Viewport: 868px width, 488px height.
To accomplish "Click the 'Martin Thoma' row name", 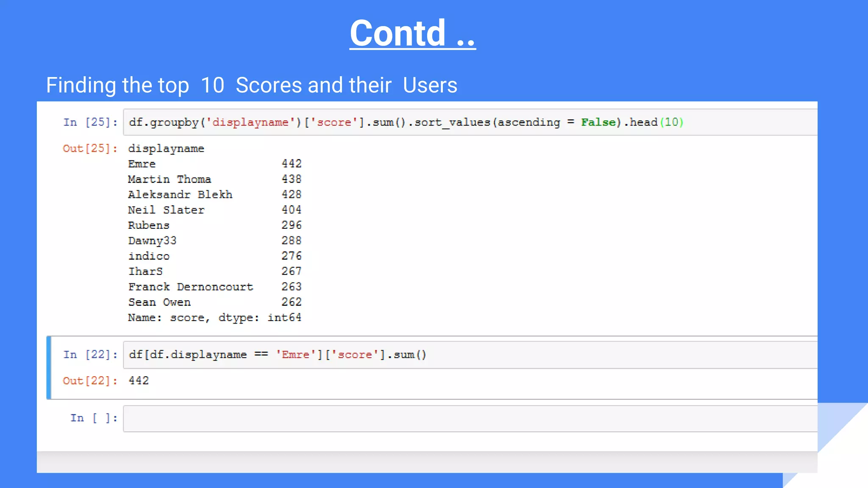I will [x=170, y=179].
